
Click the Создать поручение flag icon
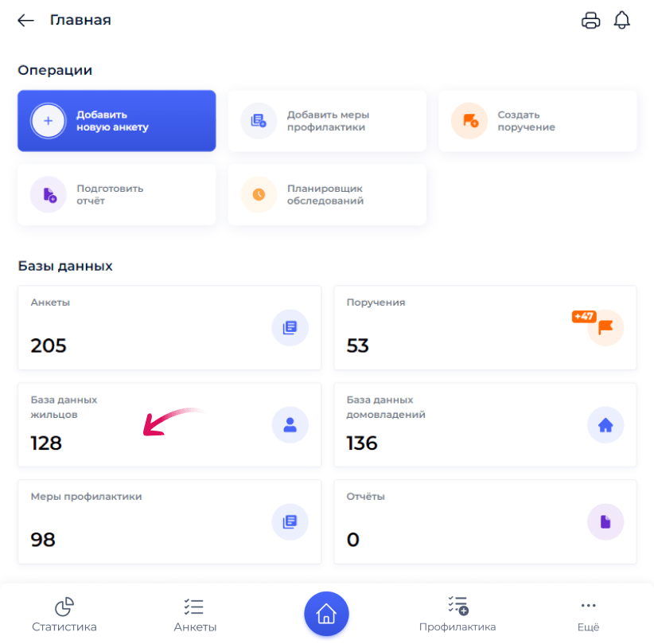469,121
